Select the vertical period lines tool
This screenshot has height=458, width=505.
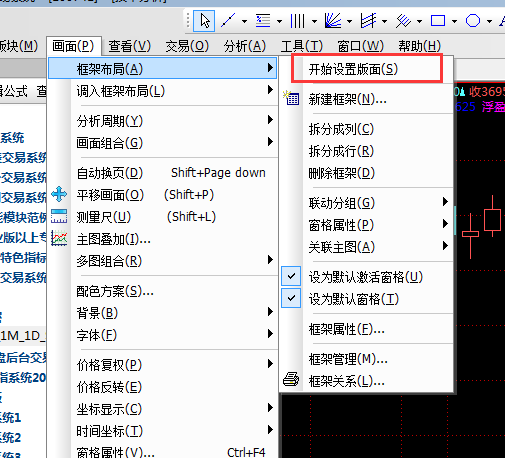pyautogui.click(x=298, y=21)
